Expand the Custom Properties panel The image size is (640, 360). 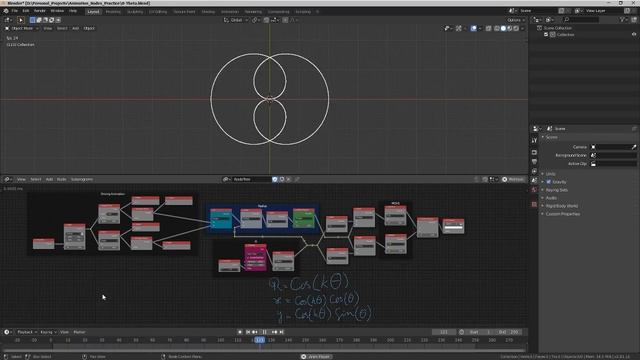(562, 214)
